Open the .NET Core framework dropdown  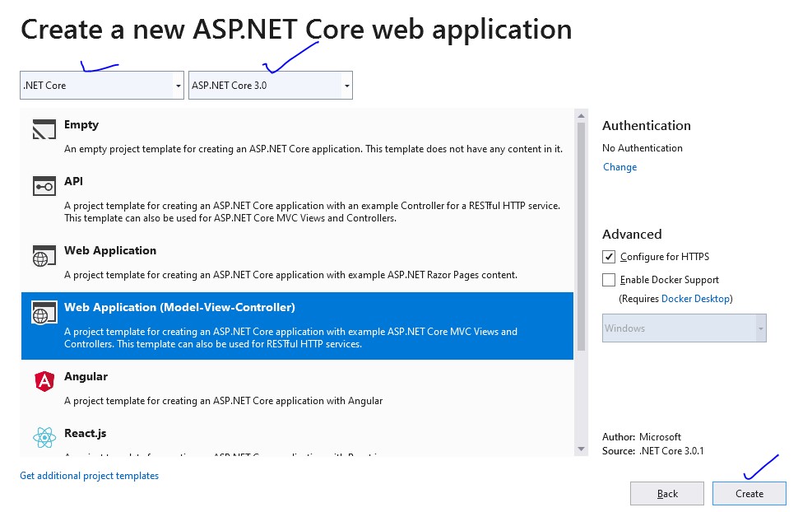[178, 85]
